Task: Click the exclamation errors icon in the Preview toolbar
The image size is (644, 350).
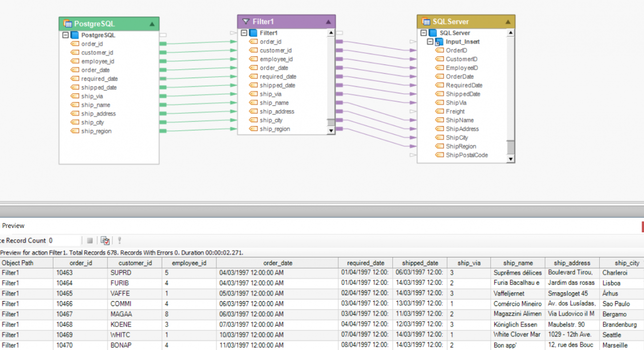Action: (120, 240)
